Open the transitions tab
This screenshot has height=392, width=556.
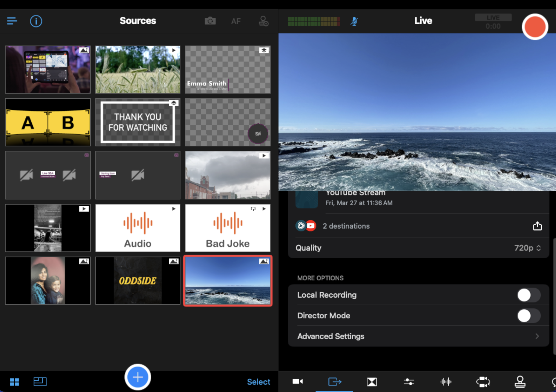coord(372,382)
